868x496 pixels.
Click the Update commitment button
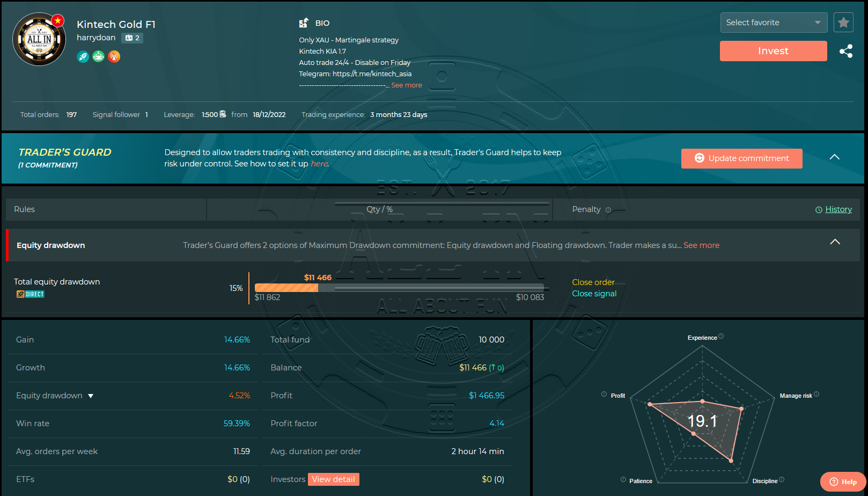742,158
